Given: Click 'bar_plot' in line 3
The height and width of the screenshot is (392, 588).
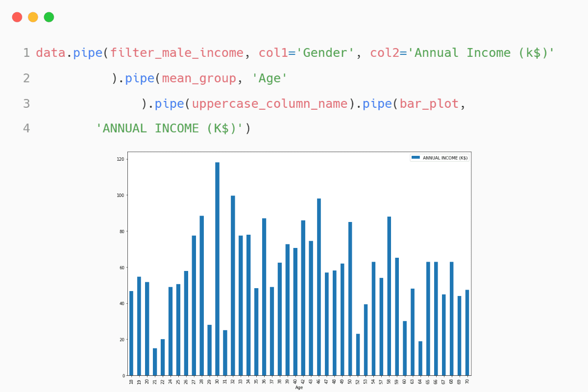Looking at the screenshot, I should [429, 104].
